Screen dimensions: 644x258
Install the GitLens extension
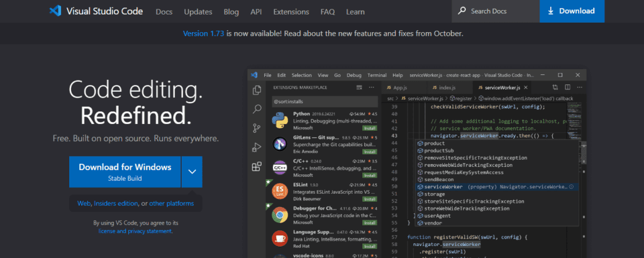[x=370, y=152]
